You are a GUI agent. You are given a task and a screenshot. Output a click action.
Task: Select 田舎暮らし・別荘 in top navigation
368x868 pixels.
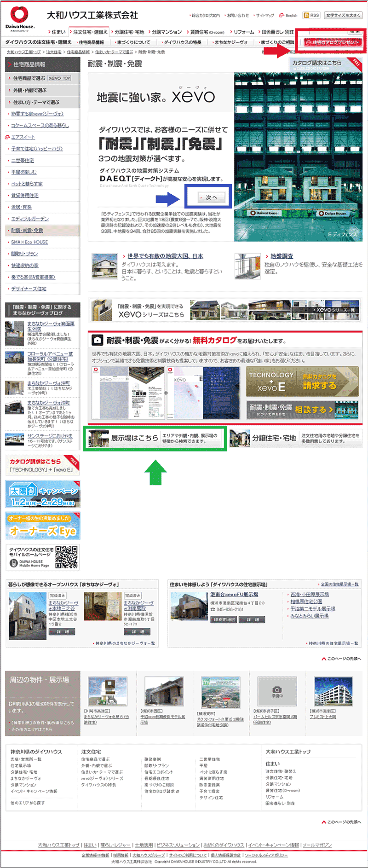coord(276,32)
